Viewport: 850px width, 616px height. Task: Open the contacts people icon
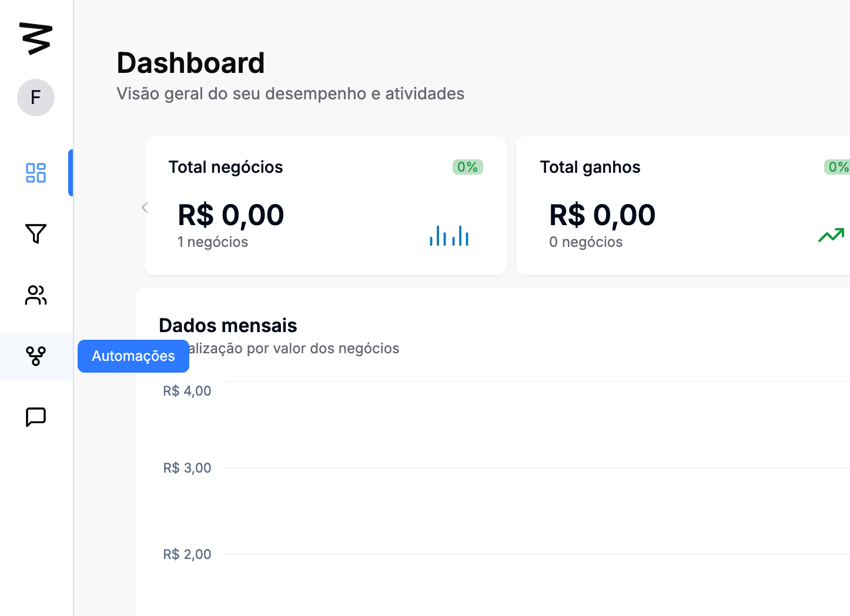tap(36, 295)
